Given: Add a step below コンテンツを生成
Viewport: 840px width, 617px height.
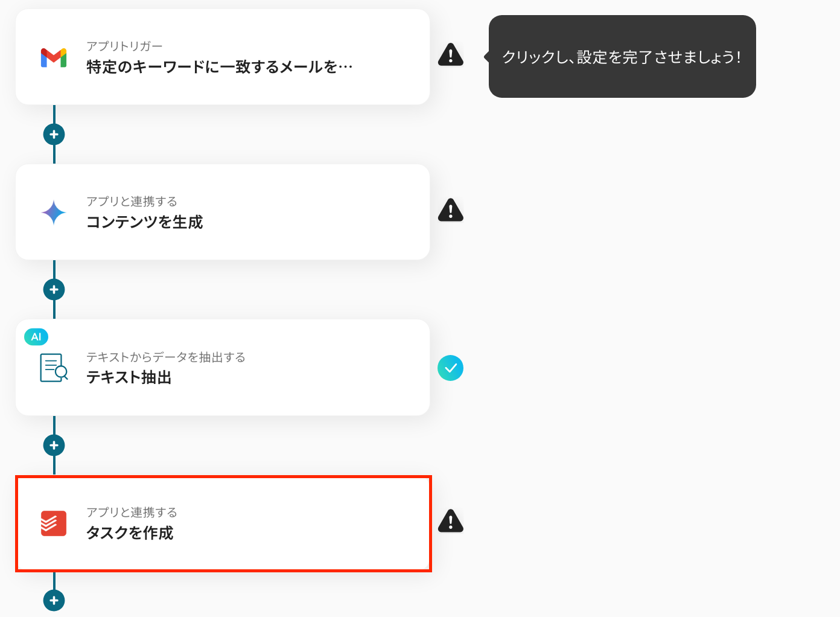Looking at the screenshot, I should click(54, 290).
